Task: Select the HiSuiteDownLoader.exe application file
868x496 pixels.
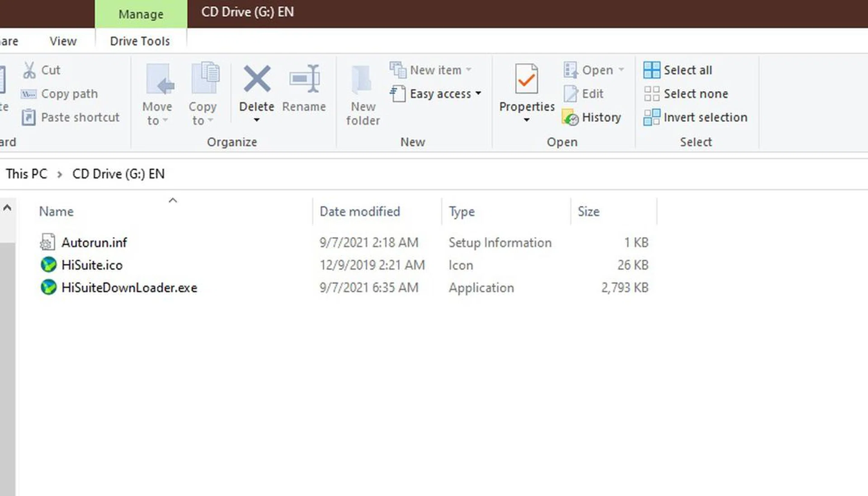Action: [129, 288]
